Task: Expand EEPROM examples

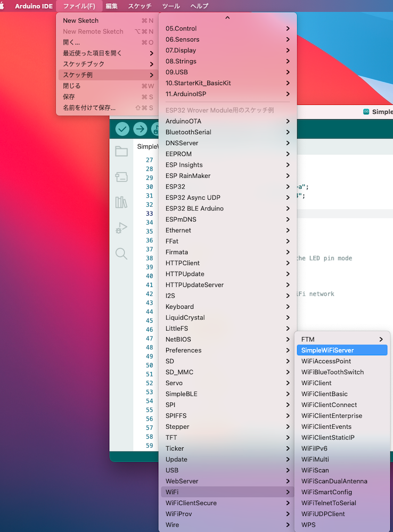Action: (x=227, y=154)
